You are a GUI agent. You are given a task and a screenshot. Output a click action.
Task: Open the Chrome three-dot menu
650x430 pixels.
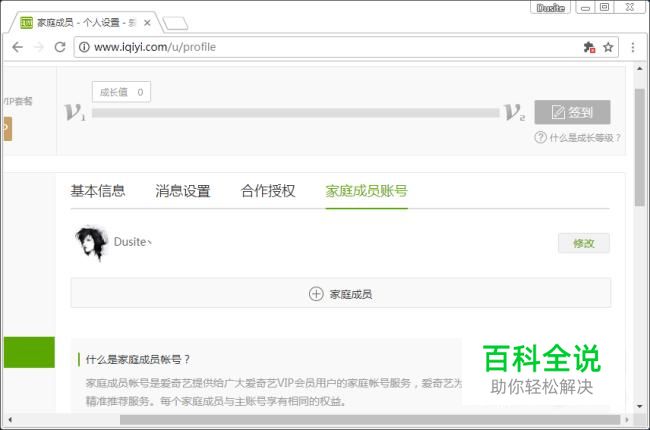click(633, 47)
